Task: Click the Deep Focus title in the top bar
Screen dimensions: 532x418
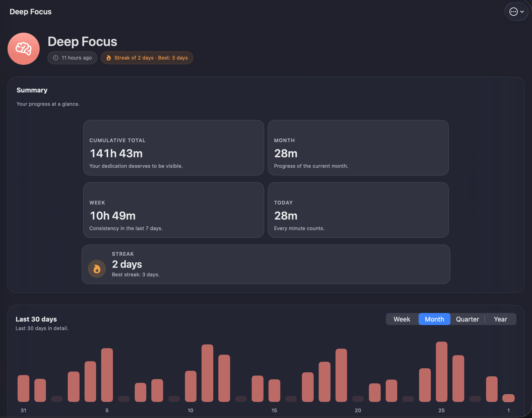Action: (31, 12)
